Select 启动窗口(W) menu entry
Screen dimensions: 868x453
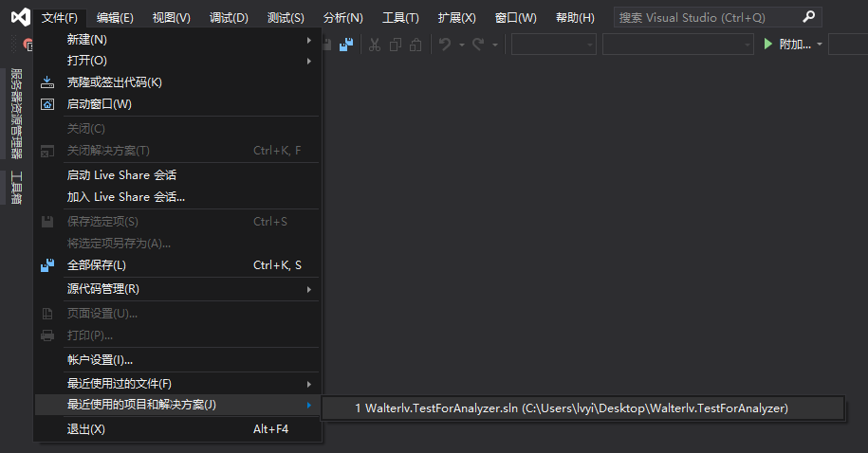[x=177, y=104]
